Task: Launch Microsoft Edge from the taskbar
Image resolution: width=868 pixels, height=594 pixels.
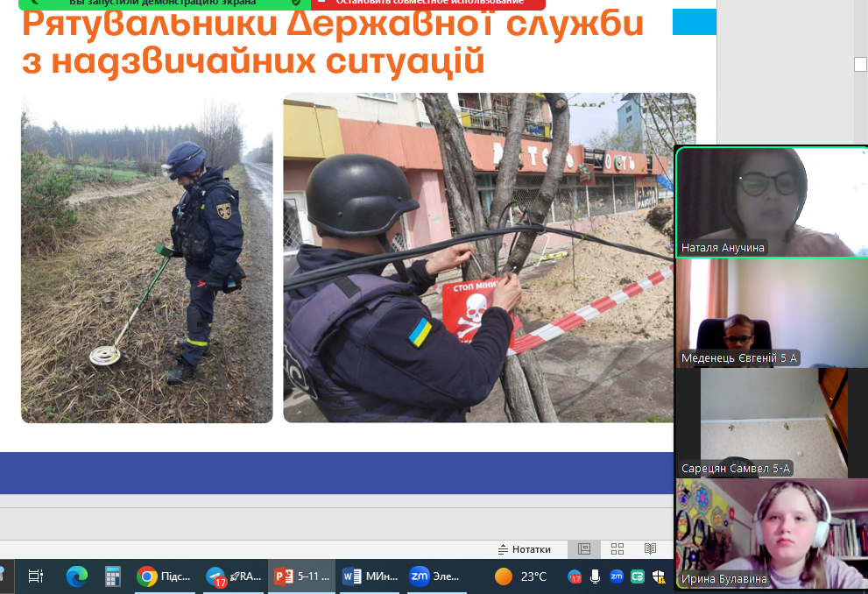Action: (x=76, y=576)
